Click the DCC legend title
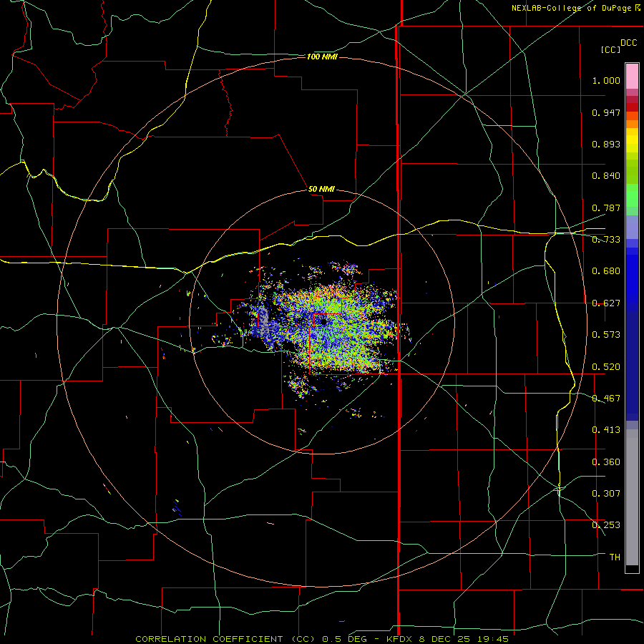 pos(628,43)
